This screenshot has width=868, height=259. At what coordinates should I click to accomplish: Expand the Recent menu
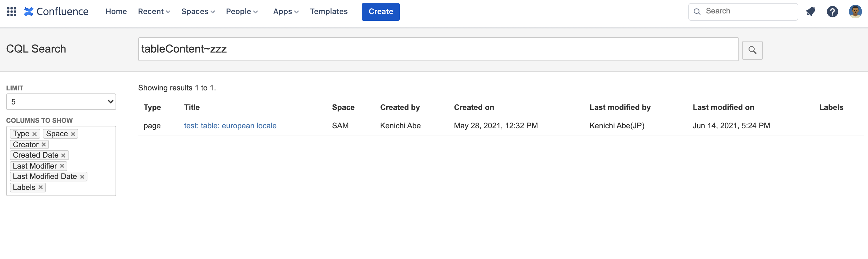pyautogui.click(x=154, y=12)
